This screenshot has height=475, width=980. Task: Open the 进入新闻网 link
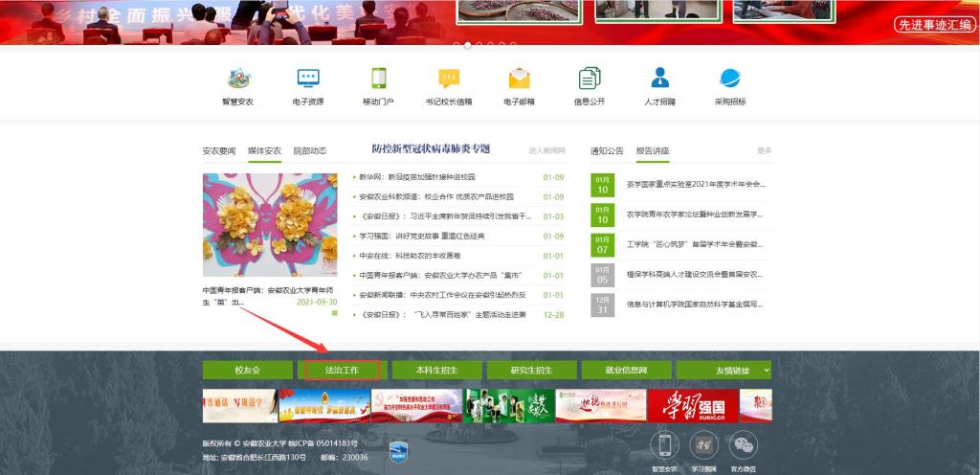tap(546, 151)
